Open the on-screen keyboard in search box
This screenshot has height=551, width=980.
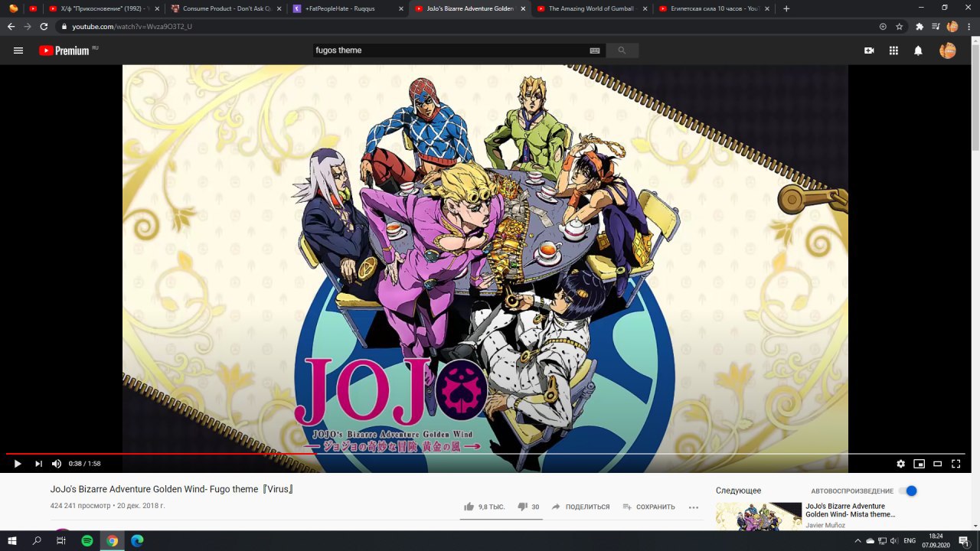595,51
